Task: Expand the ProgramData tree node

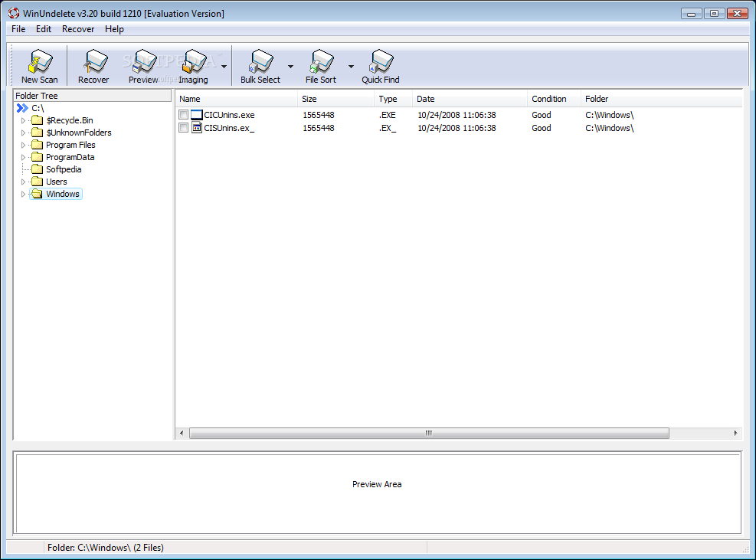Action: point(23,157)
